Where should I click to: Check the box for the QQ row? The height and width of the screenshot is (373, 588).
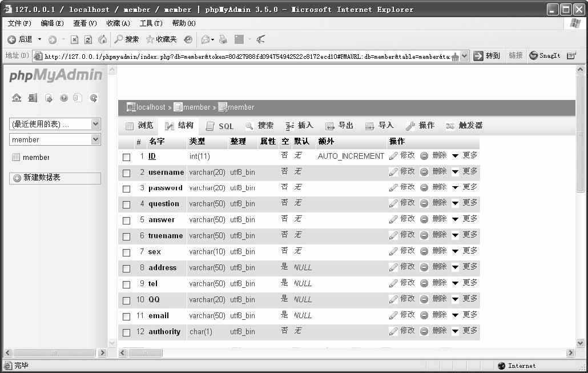pos(126,300)
